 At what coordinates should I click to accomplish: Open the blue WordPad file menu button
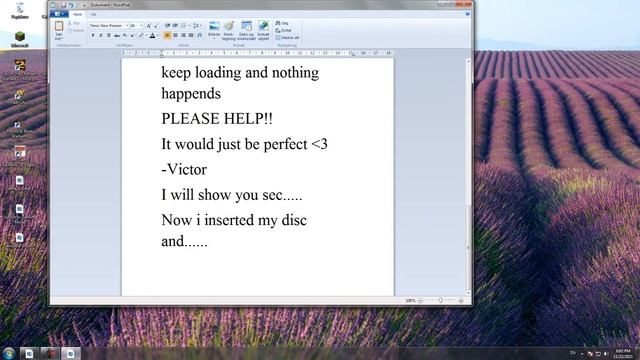(59, 14)
